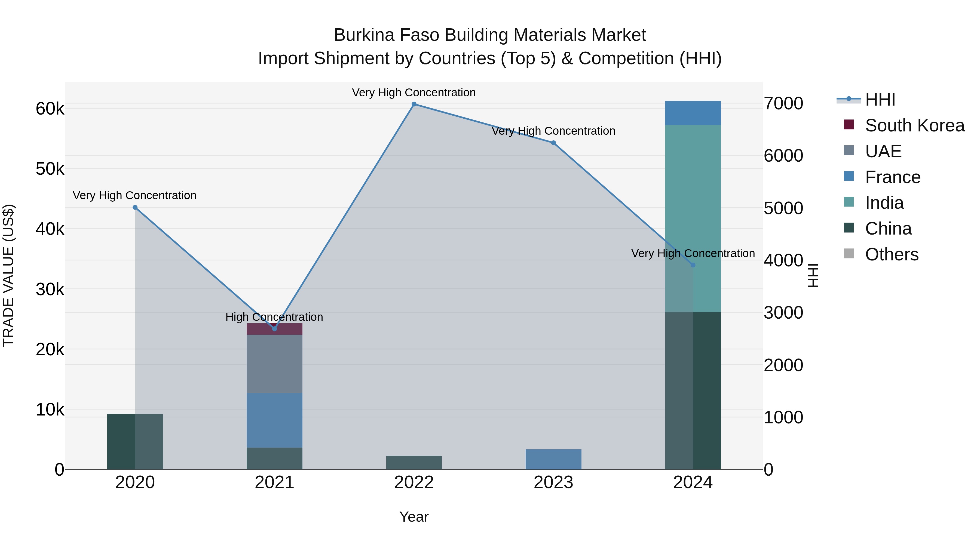
Task: Click the '40k' left axis tick
Action: [50, 229]
